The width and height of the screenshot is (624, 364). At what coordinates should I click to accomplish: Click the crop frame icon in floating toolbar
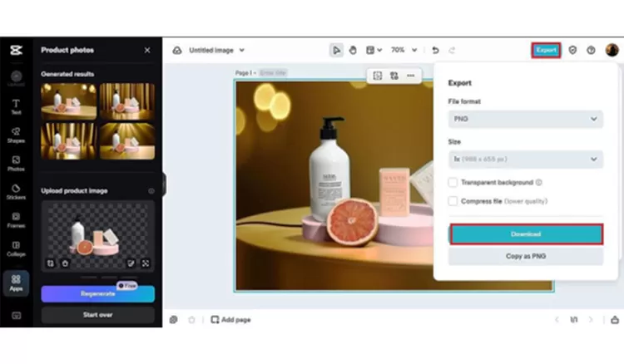tap(377, 76)
